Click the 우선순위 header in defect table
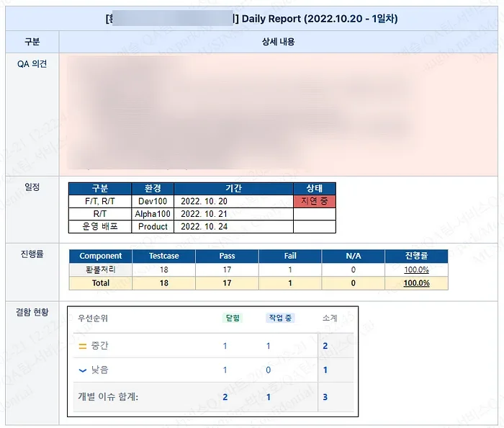This screenshot has width=504, height=428. click(93, 318)
